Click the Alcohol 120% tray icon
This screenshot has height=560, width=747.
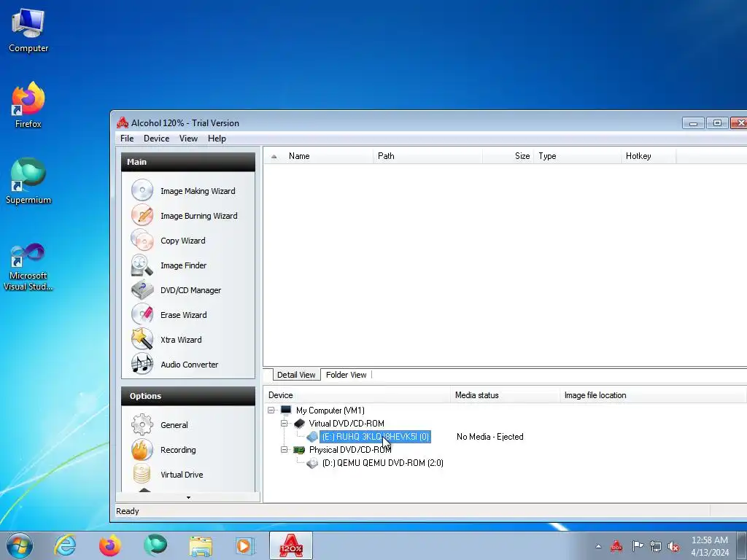point(616,545)
